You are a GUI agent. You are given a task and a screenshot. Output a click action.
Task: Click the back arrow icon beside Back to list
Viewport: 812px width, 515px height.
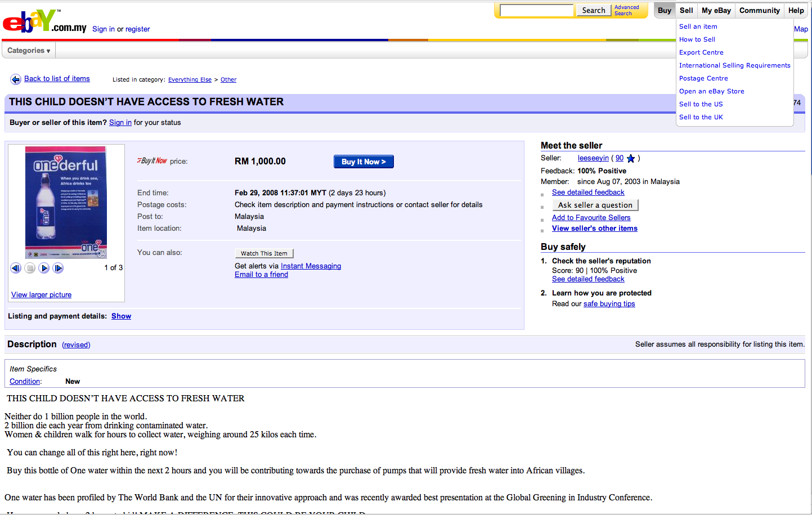(x=16, y=79)
